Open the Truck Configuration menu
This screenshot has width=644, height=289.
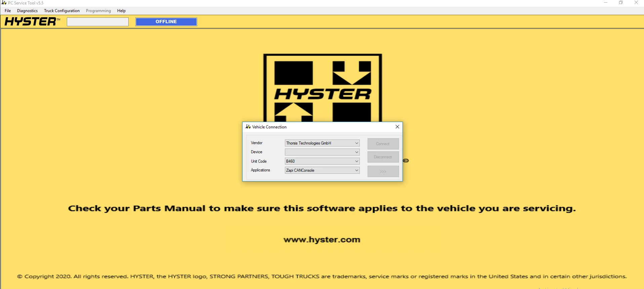62,11
